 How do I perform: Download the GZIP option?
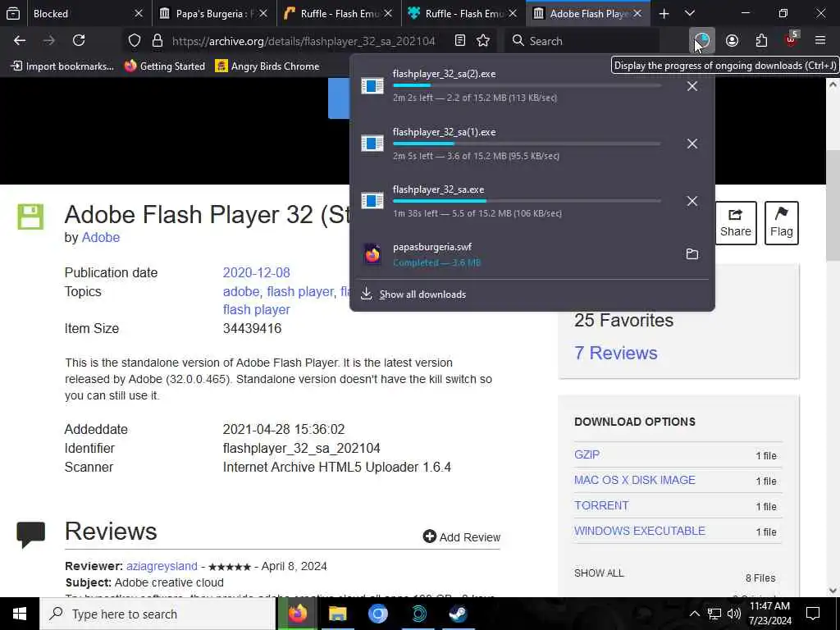pos(587,454)
